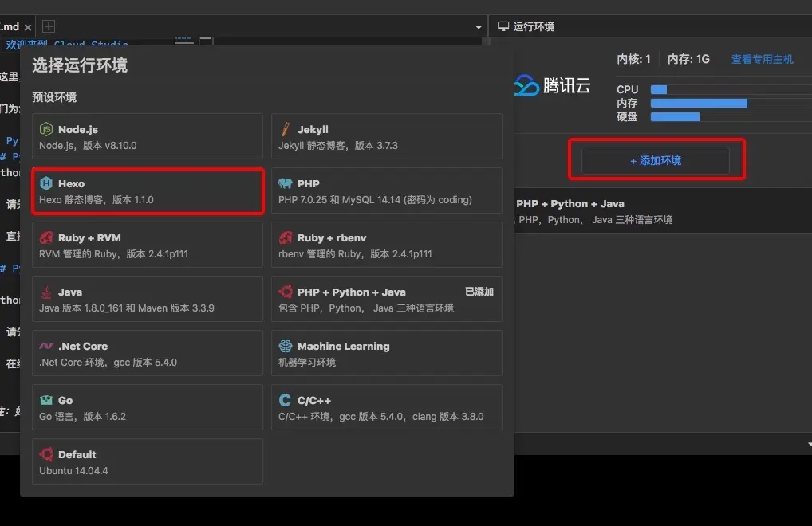Click the Java coffee cup icon

tap(46, 292)
